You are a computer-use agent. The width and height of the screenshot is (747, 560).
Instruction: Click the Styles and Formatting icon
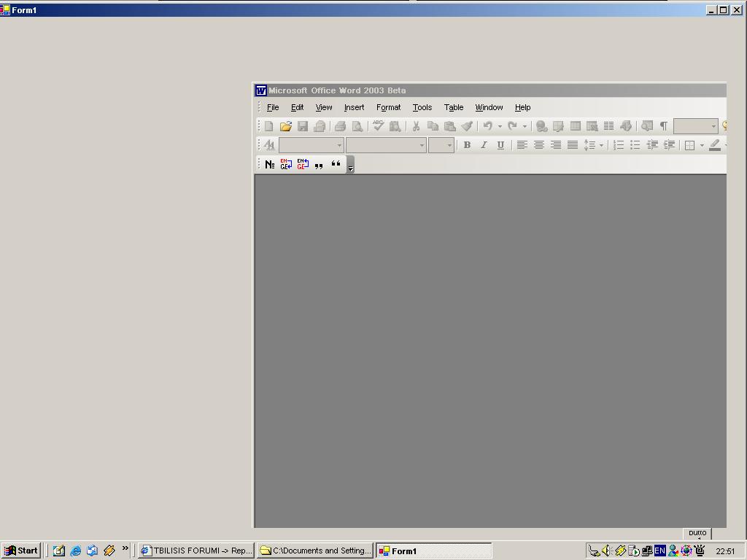tap(269, 145)
